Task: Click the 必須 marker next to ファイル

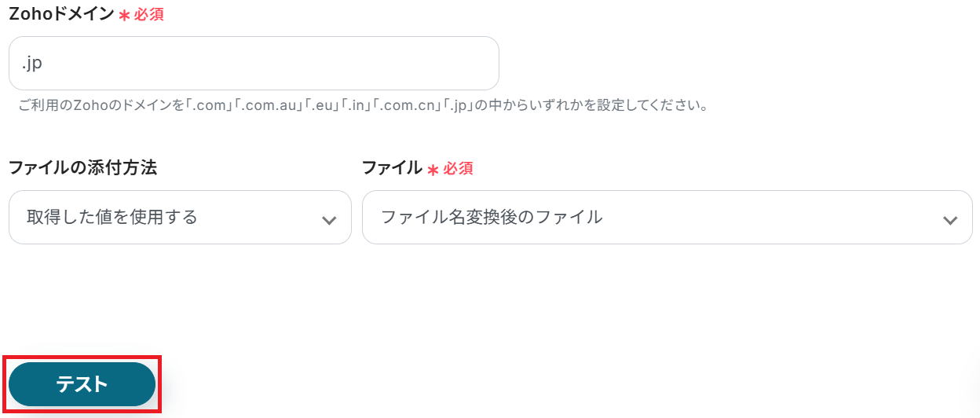Action: [458, 168]
